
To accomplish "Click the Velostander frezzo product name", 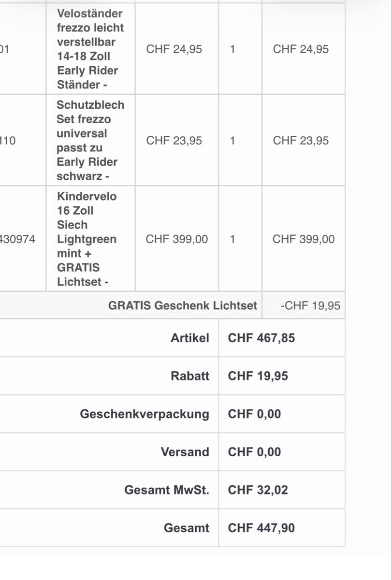I will click(90, 49).
